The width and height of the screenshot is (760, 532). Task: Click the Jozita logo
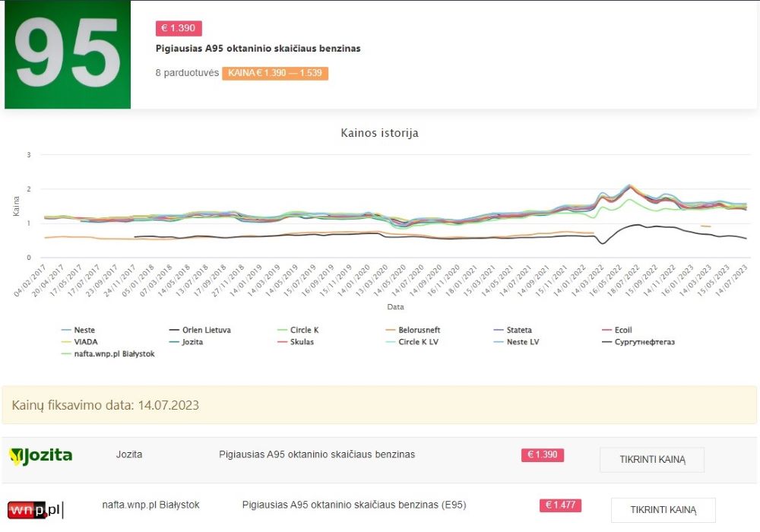41,456
